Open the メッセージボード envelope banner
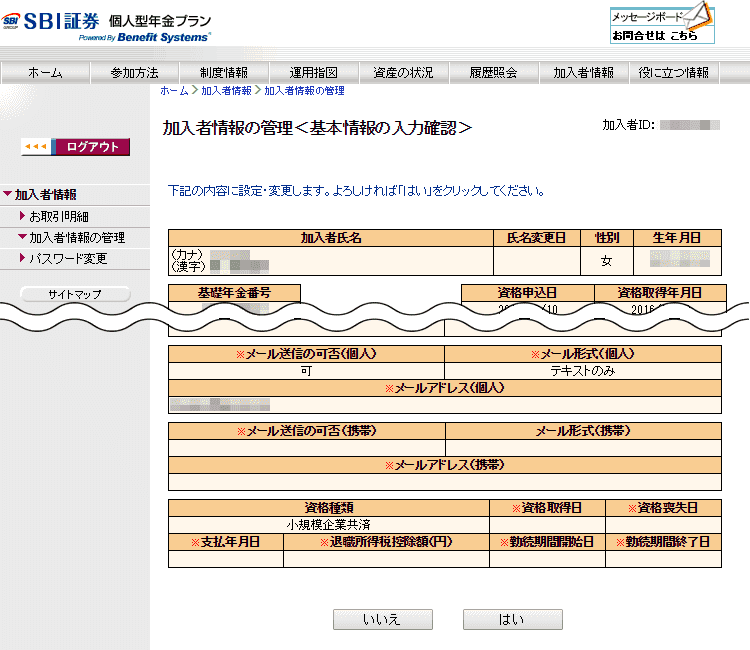Screen dimensions: 750x650 (662, 16)
